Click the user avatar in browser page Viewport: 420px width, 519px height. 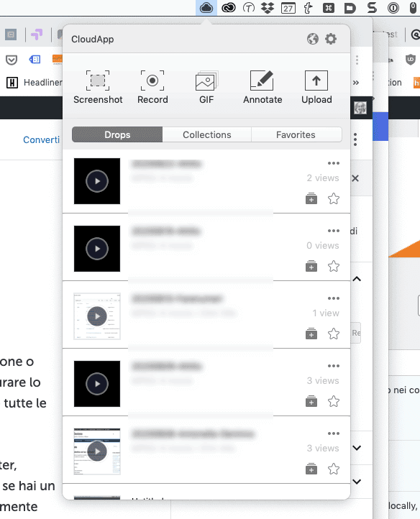[360, 108]
